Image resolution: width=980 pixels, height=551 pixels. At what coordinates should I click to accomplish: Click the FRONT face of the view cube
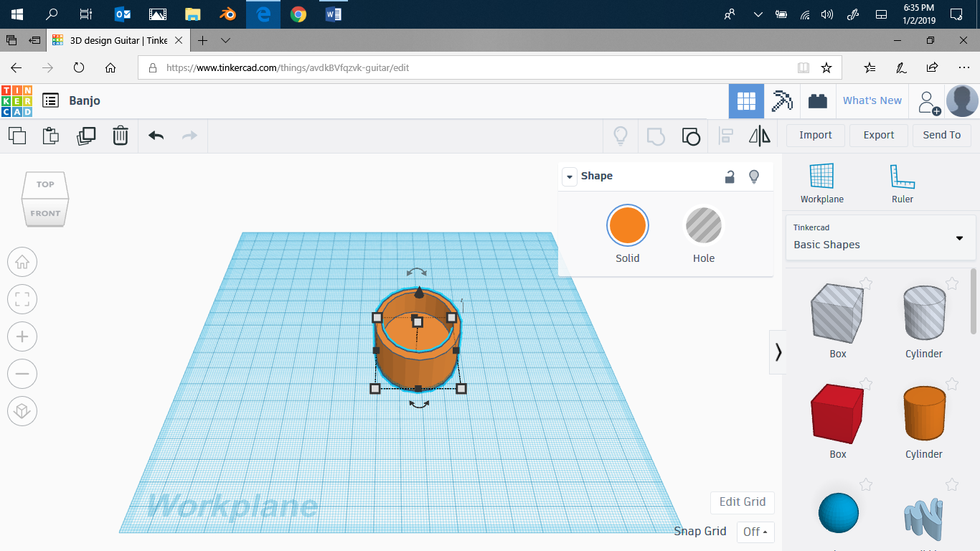click(45, 213)
